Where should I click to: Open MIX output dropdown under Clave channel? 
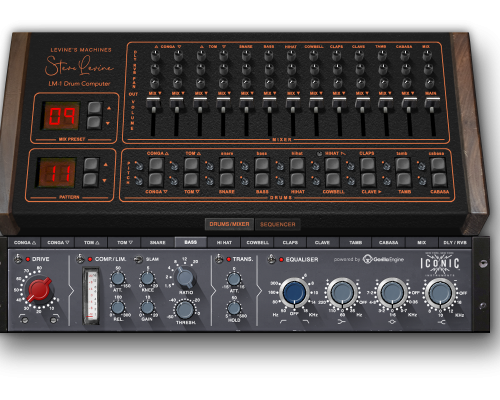[x=362, y=93]
